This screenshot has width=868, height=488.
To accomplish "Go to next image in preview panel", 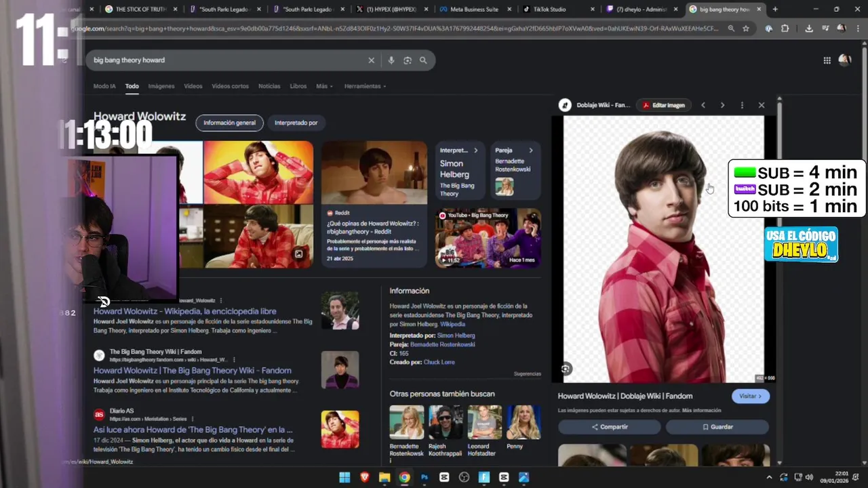I will coord(722,105).
